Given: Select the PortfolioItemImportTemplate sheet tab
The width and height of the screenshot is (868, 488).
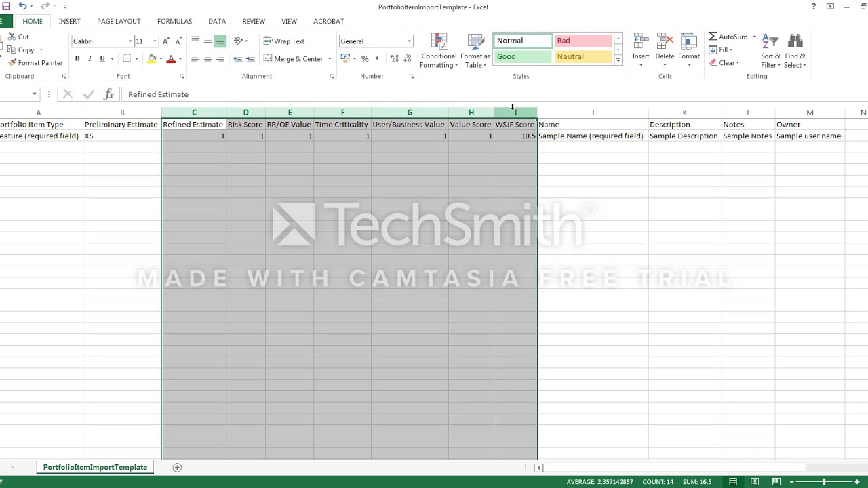Looking at the screenshot, I should [x=95, y=467].
